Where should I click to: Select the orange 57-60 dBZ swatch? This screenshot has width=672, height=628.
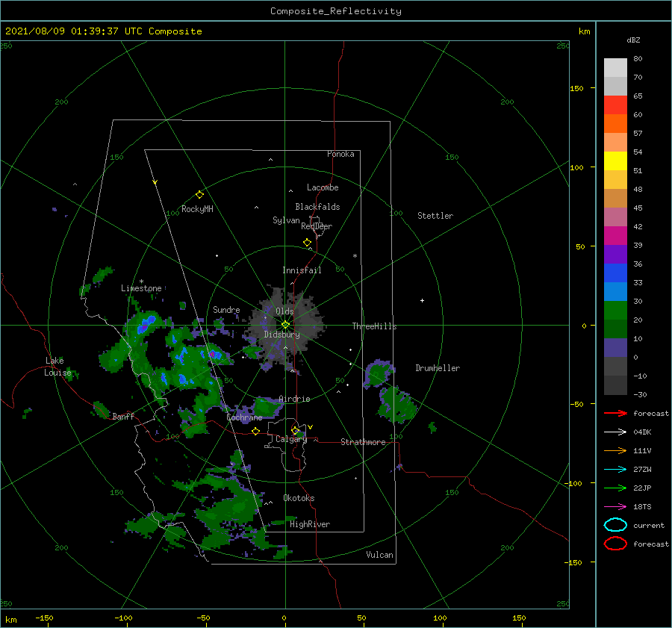[615, 124]
